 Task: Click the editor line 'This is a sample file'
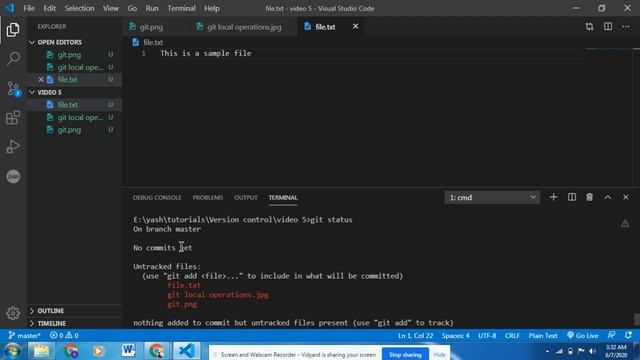pyautogui.click(x=206, y=53)
